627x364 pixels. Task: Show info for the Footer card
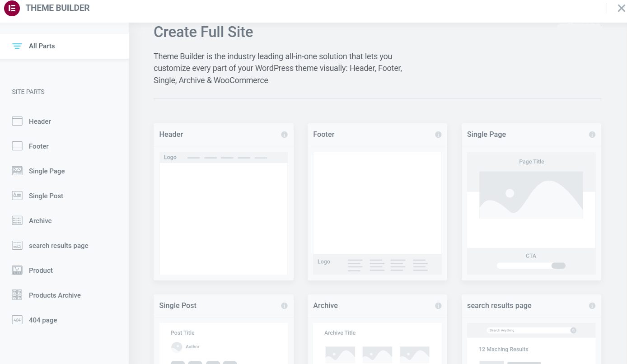tap(438, 135)
